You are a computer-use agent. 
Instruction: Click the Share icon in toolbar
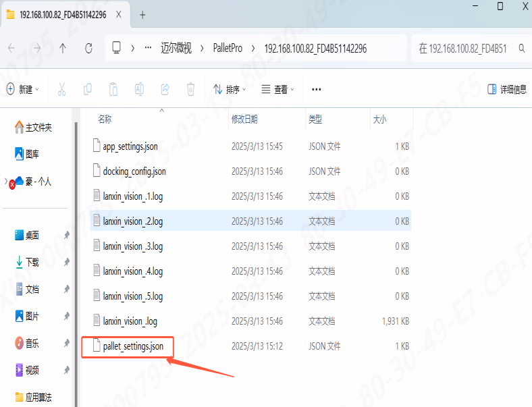tap(165, 89)
